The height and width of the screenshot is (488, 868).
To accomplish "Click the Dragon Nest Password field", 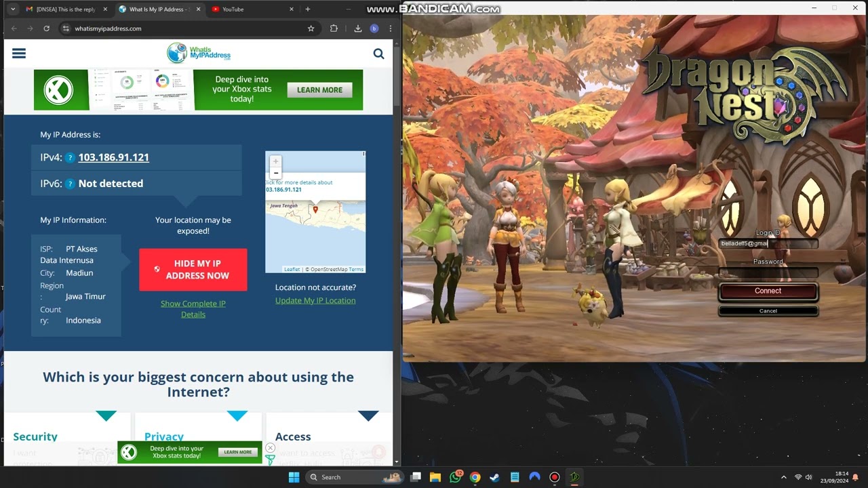I will (x=768, y=272).
